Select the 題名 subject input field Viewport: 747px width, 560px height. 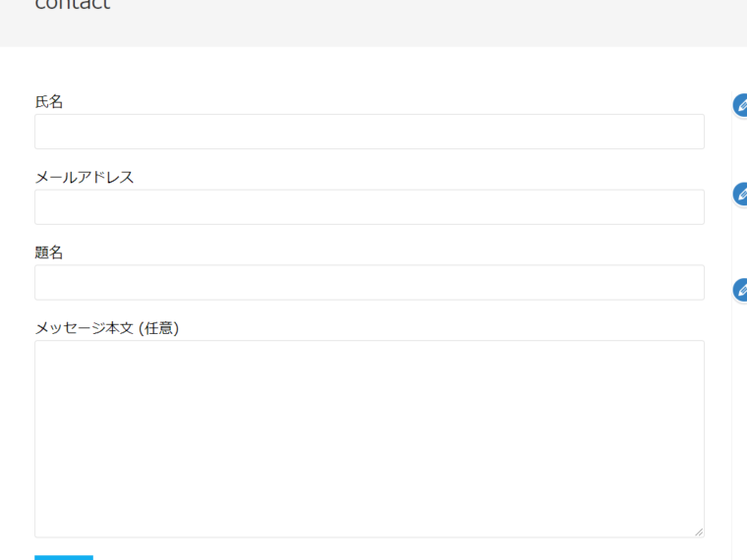370,282
